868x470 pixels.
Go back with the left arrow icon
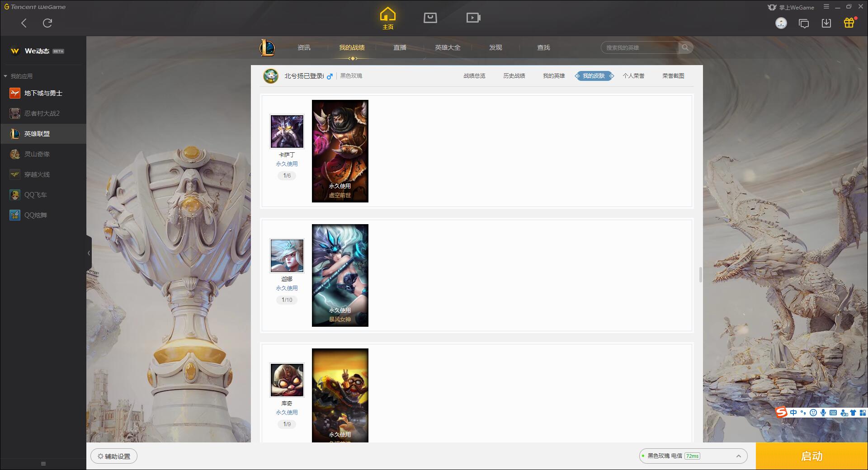tap(24, 23)
